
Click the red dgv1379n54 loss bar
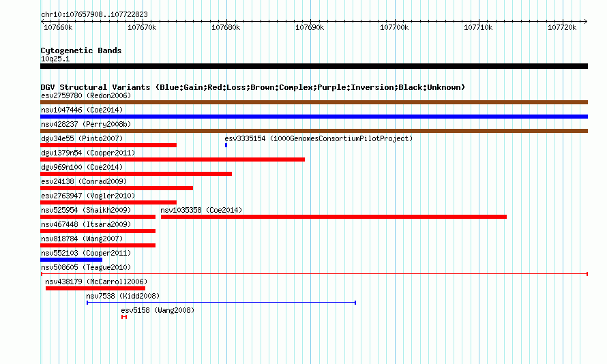point(173,160)
